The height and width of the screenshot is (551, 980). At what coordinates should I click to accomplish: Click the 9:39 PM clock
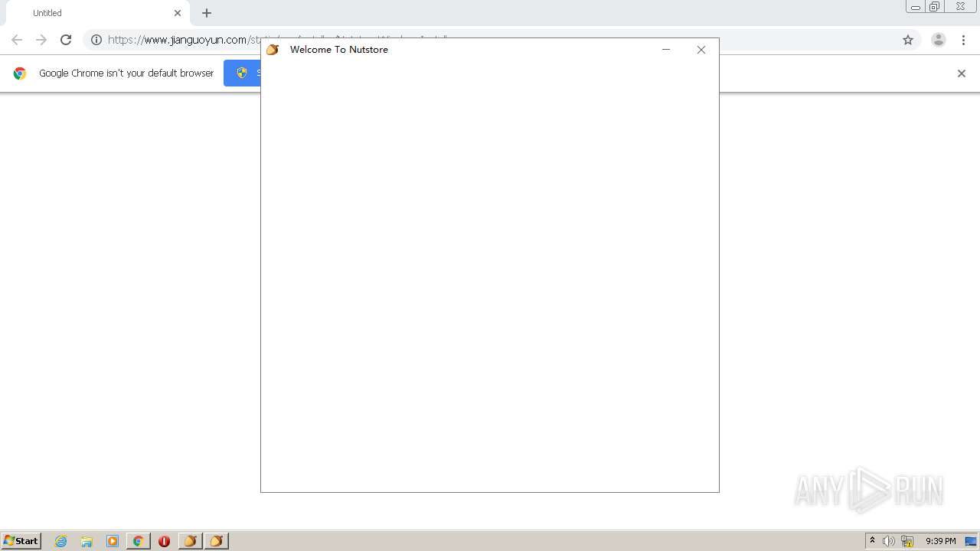pos(940,541)
